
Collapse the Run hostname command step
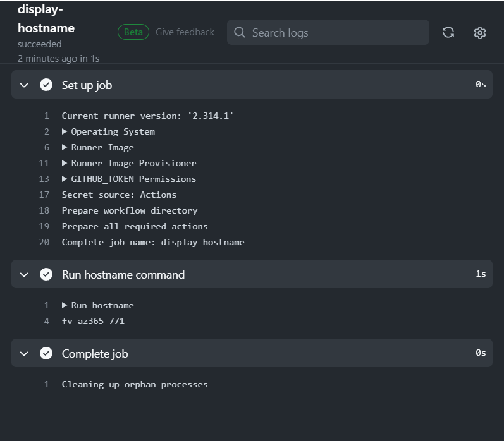(24, 275)
